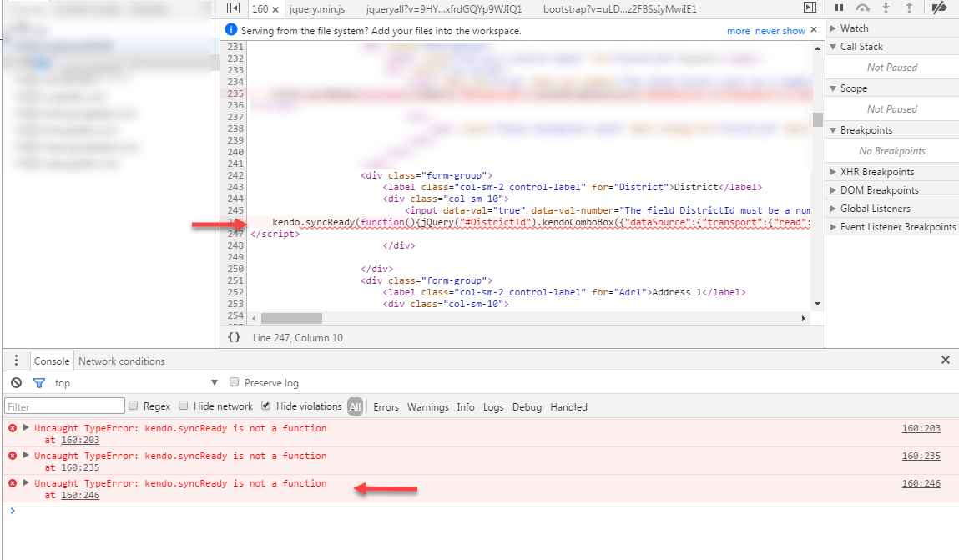Click the vertical scrollbar thumb in source
959x560 pixels.
(818, 119)
